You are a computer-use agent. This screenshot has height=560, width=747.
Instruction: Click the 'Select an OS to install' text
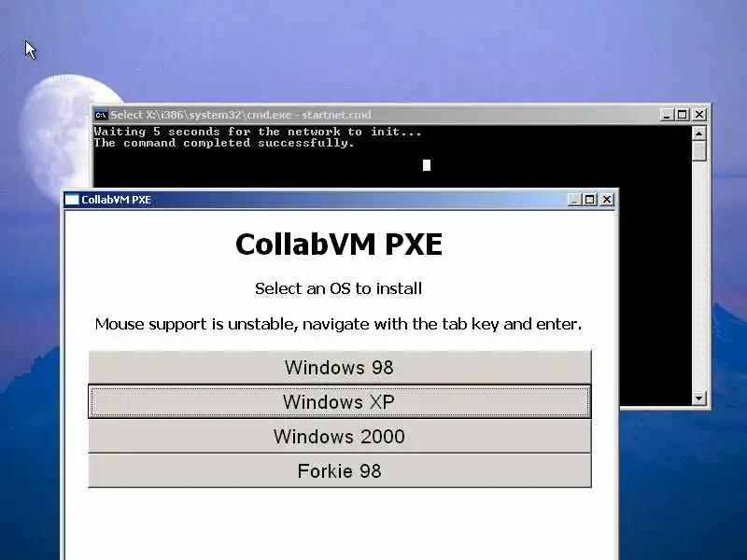[339, 288]
